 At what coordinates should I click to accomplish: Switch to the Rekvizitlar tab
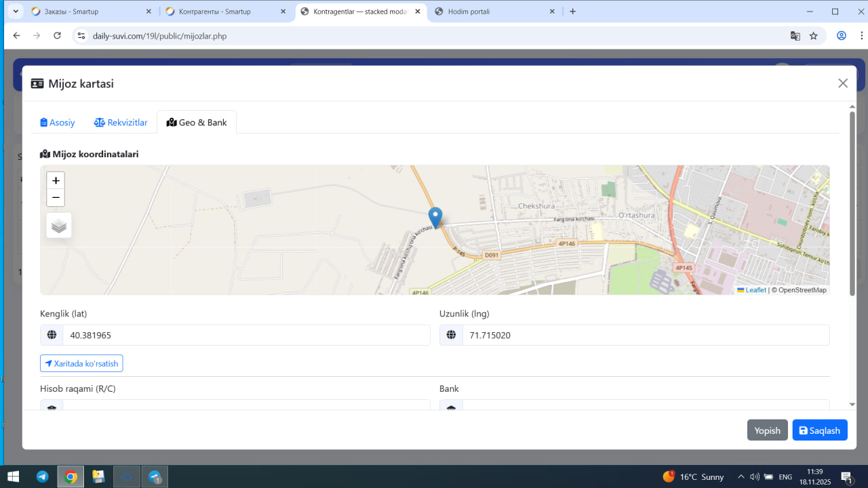click(121, 123)
